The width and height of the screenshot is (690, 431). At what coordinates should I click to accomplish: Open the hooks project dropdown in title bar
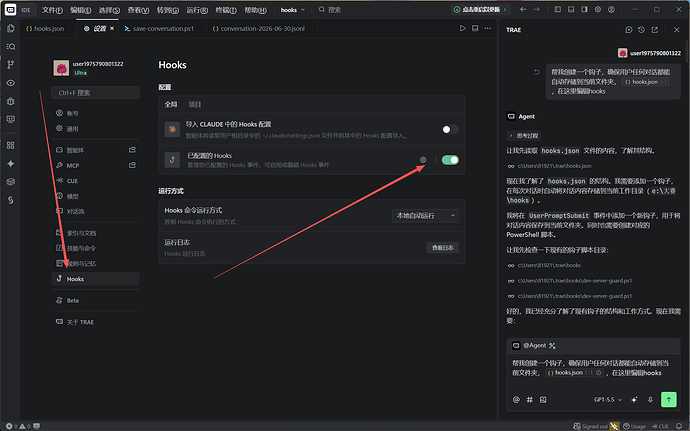293,10
